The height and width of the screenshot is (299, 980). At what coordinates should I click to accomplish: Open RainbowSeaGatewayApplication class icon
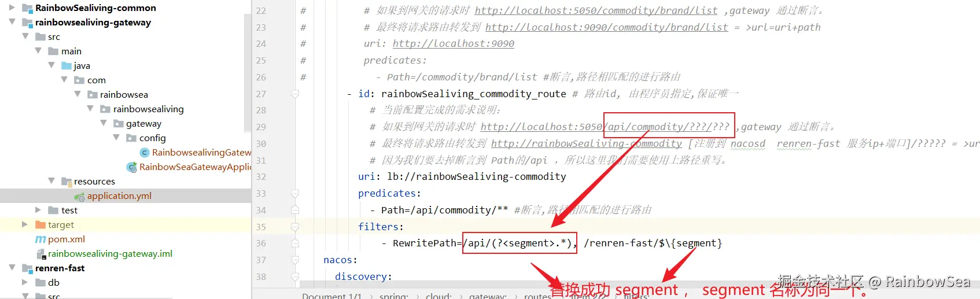[x=132, y=167]
